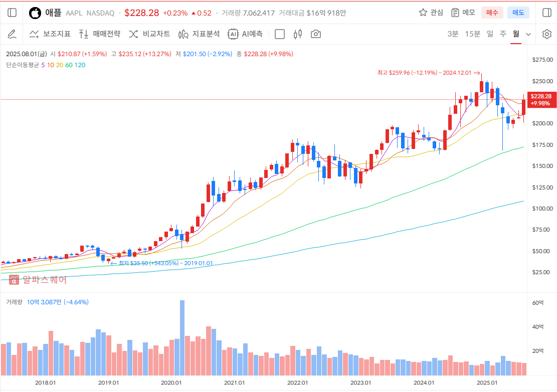Screen dimensions: 557x392
Task: Expand the interval dropdown chevron
Action: pos(528,35)
